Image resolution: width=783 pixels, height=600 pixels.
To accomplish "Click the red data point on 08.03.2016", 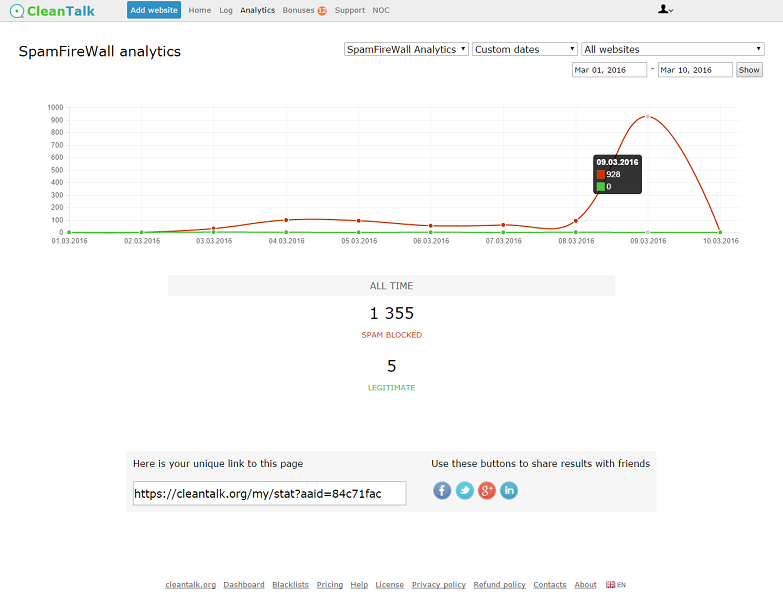I will point(576,221).
